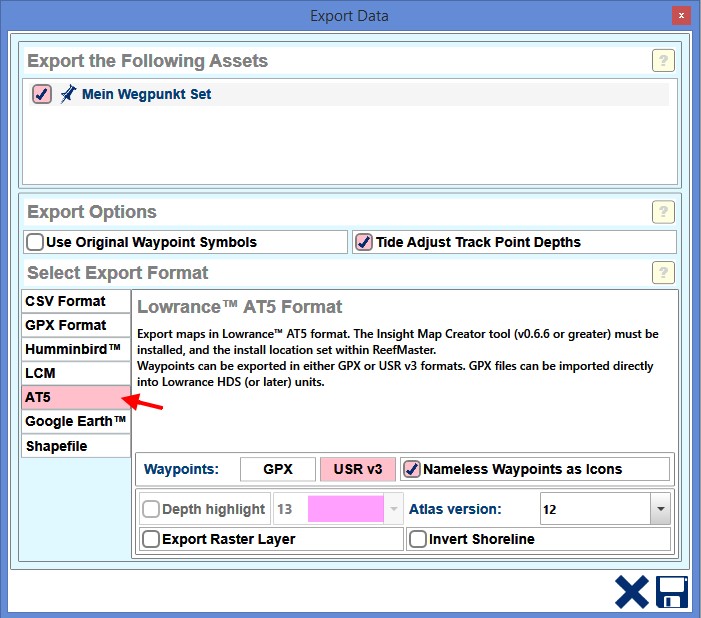Select the Humminbird export format
This screenshot has width=701, height=618.
point(76,349)
